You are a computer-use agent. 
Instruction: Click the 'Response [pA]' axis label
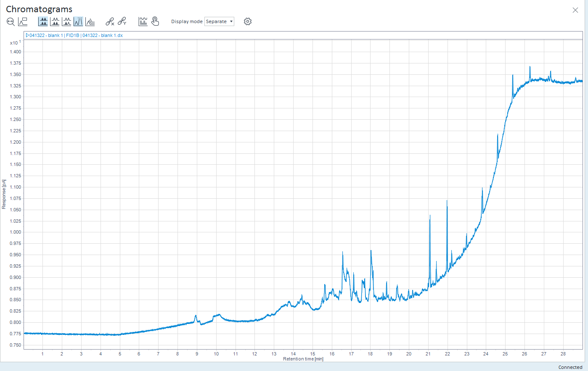[4, 194]
